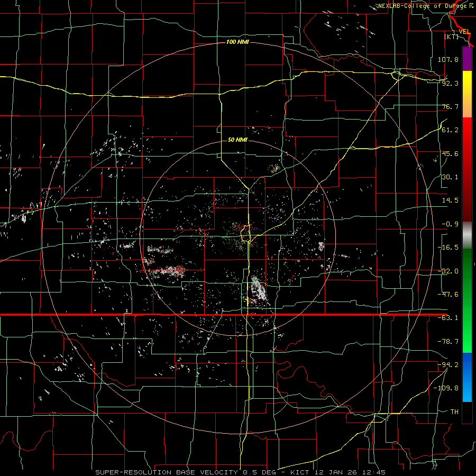Select the -47.6 legend value
Screen dimensions: 476x476
(448, 295)
